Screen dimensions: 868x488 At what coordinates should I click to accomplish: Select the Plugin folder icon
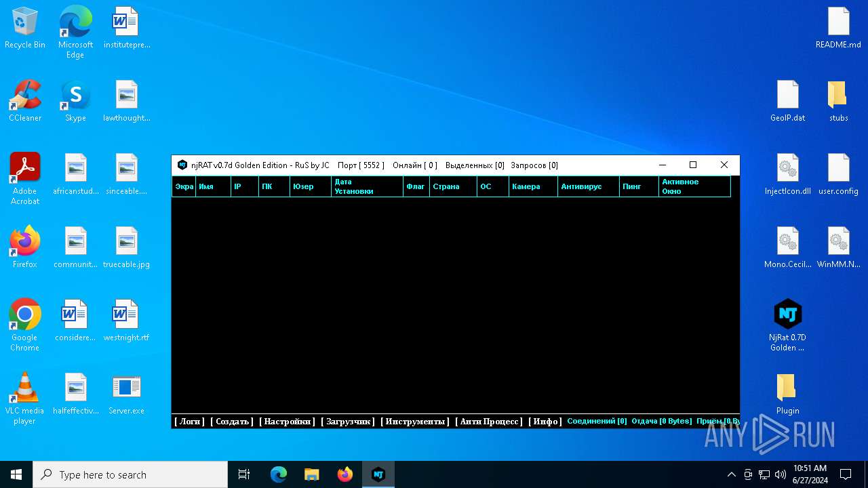pos(788,394)
